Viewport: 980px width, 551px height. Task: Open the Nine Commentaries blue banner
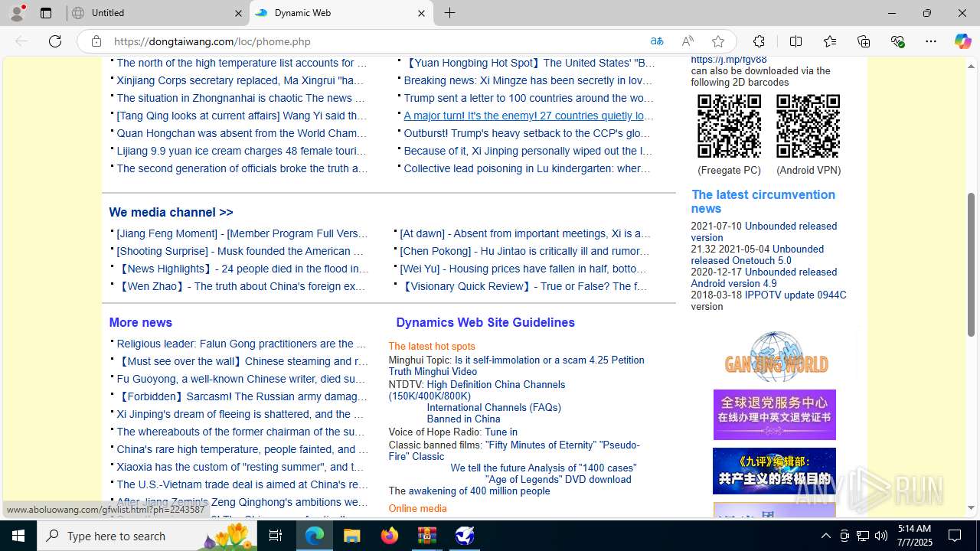pos(775,471)
